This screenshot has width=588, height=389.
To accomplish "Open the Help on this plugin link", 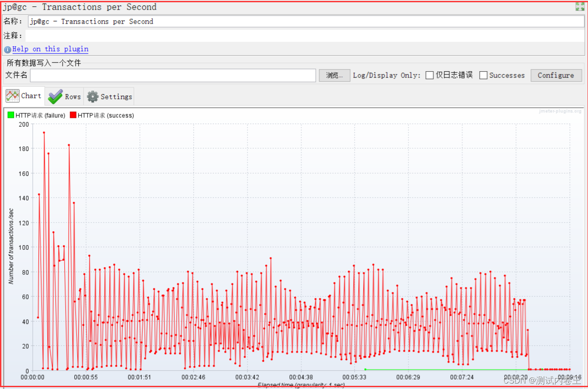I will tap(50, 49).
